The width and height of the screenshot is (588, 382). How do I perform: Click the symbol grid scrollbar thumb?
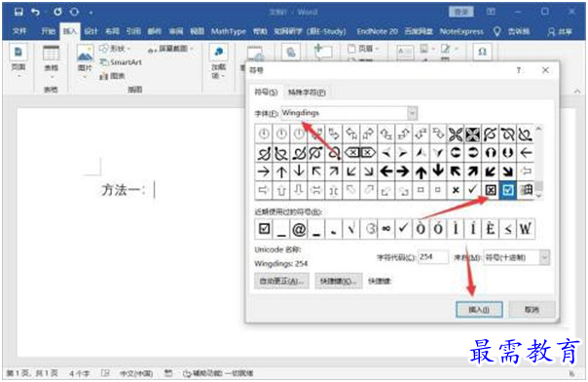click(x=539, y=186)
